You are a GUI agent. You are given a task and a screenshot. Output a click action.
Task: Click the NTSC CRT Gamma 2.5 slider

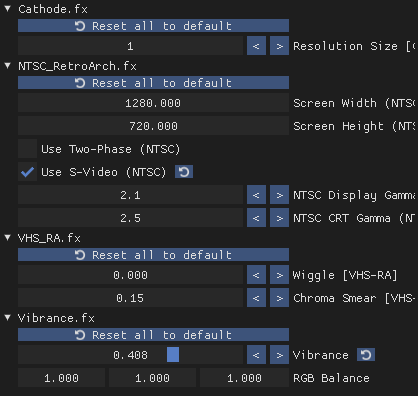pyautogui.click(x=130, y=218)
